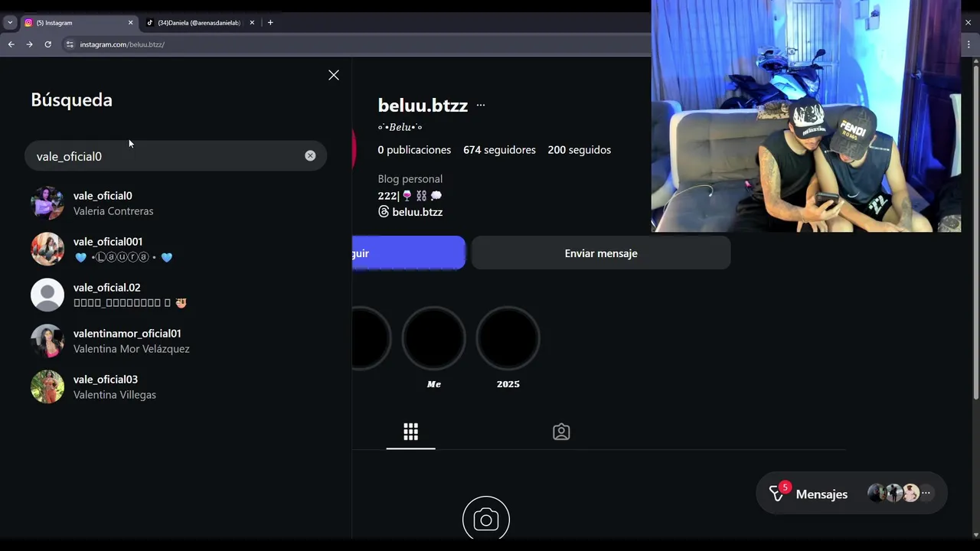View the 200 seguidos list
The height and width of the screenshot is (551, 980).
click(579, 150)
